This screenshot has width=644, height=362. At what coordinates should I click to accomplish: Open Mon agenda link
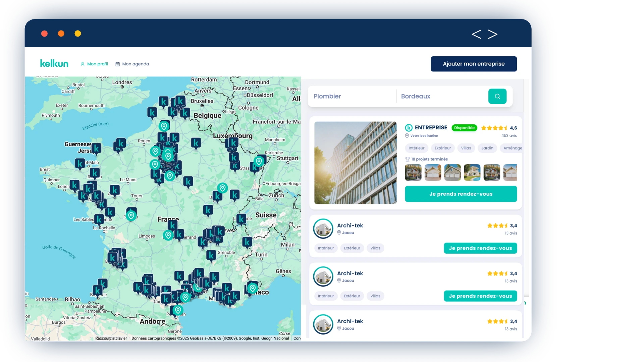pyautogui.click(x=132, y=64)
